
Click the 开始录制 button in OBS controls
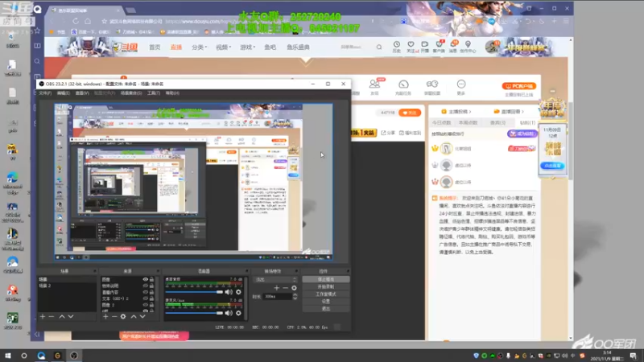pyautogui.click(x=326, y=287)
